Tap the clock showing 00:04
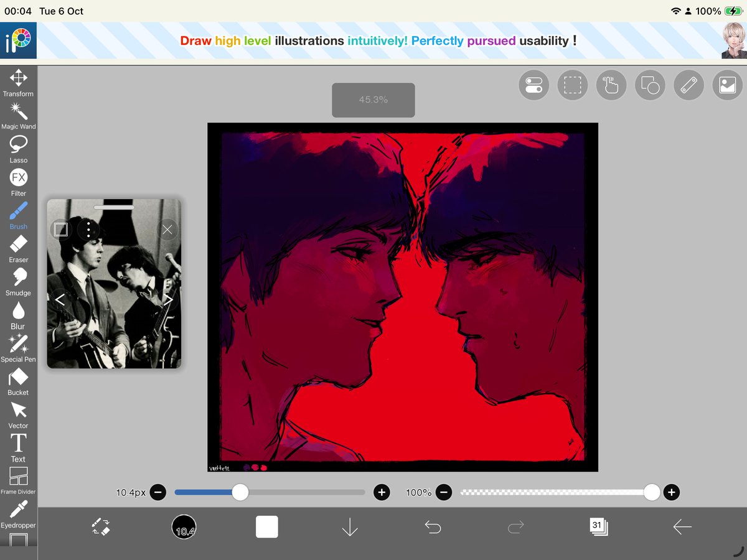The height and width of the screenshot is (560, 747). 18,11
